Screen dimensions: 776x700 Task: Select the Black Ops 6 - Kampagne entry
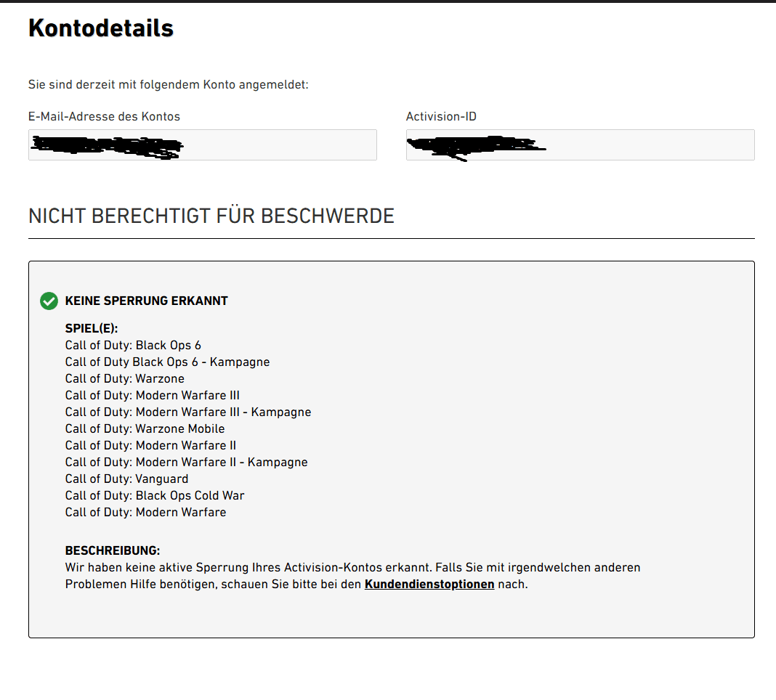click(x=167, y=362)
